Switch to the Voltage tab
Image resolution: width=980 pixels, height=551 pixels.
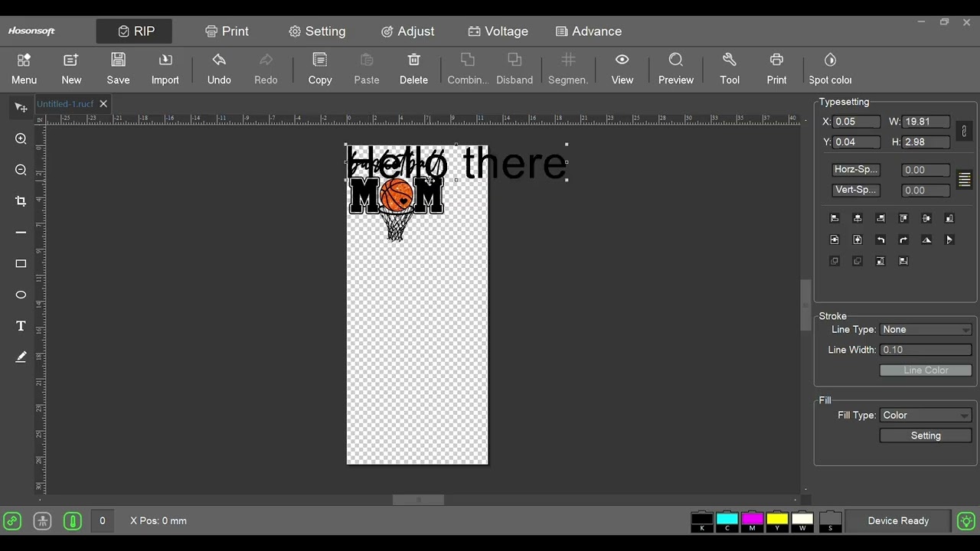[x=498, y=31]
